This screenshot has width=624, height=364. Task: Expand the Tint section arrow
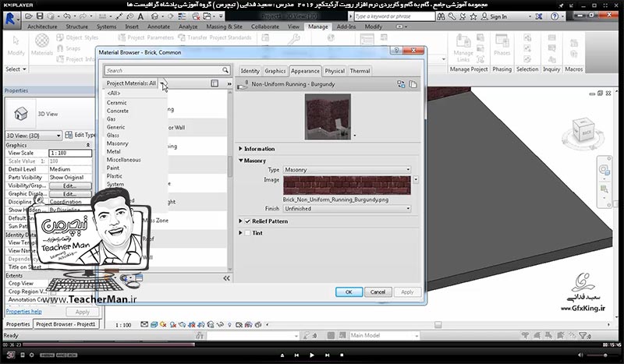(240, 233)
